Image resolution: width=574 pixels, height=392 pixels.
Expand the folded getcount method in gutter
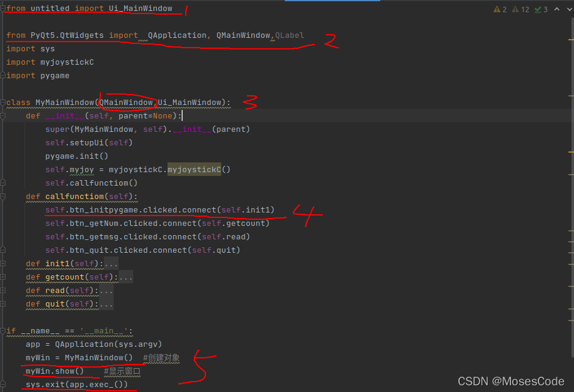pyautogui.click(x=2, y=277)
